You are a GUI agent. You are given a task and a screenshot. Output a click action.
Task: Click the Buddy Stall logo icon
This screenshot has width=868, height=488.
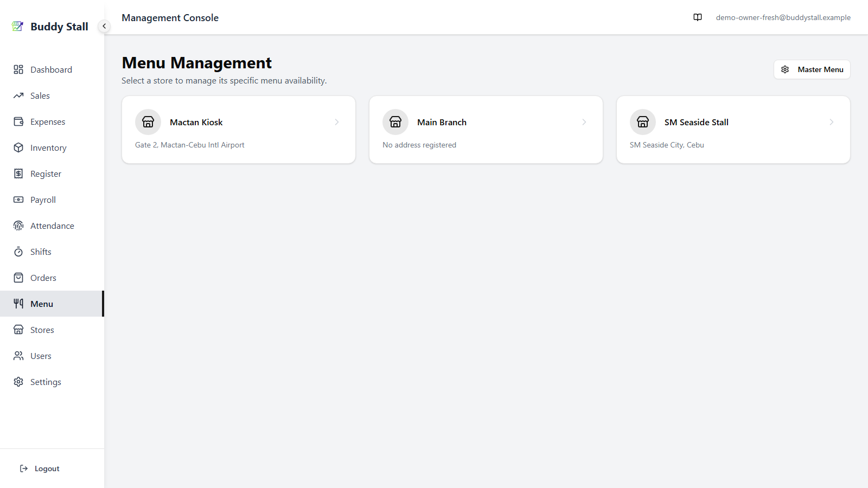(17, 26)
